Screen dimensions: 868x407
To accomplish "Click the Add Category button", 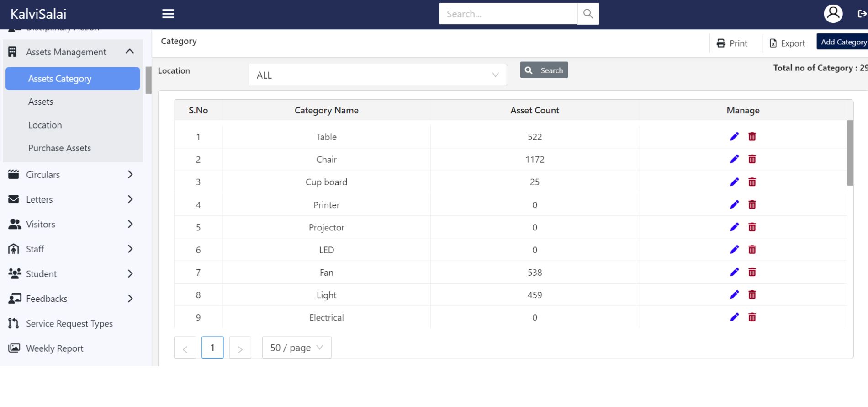I will click(x=843, y=42).
